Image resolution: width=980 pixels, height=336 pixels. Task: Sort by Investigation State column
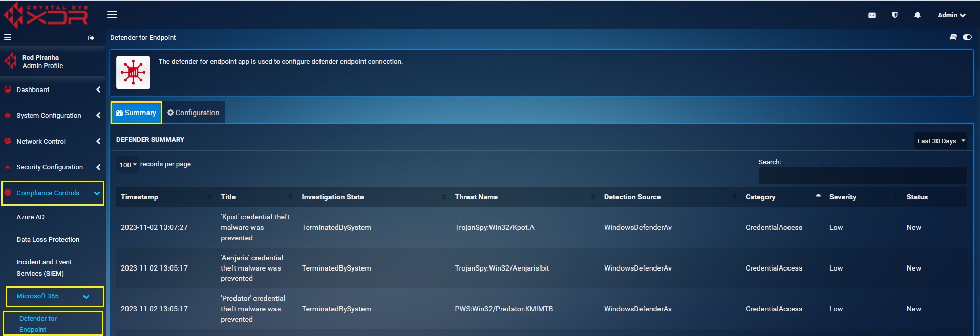(373, 197)
